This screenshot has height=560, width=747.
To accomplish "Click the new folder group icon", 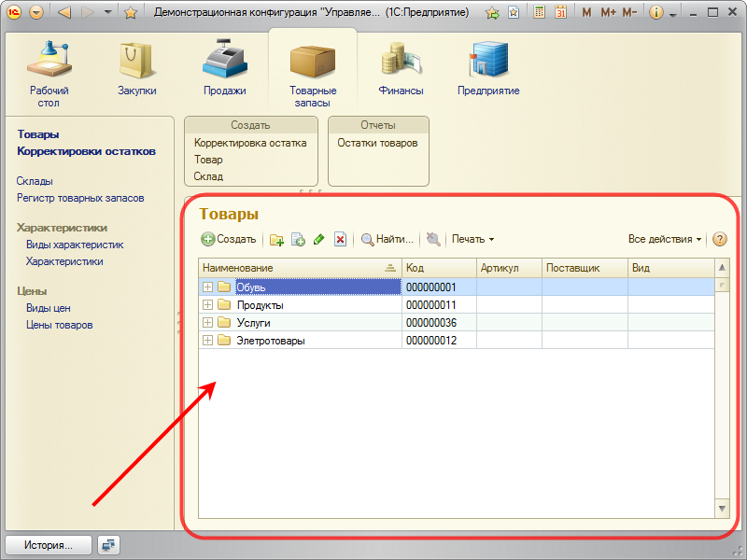I will tap(277, 240).
